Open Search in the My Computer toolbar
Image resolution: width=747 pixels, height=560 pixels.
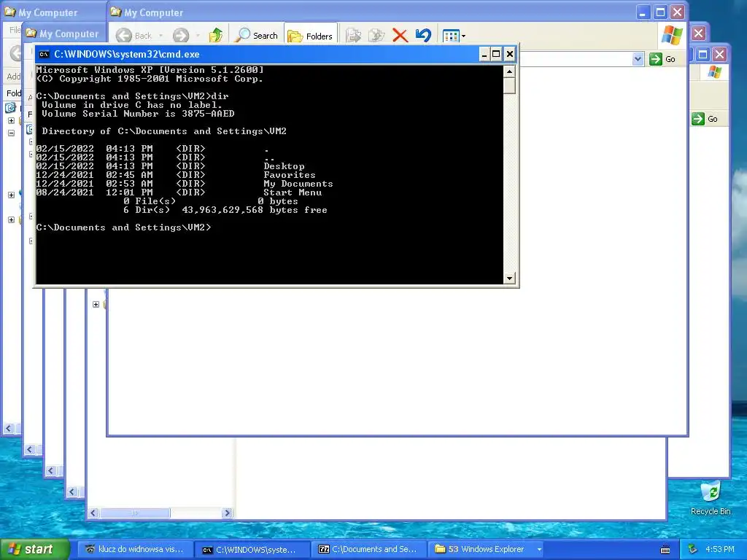click(258, 35)
